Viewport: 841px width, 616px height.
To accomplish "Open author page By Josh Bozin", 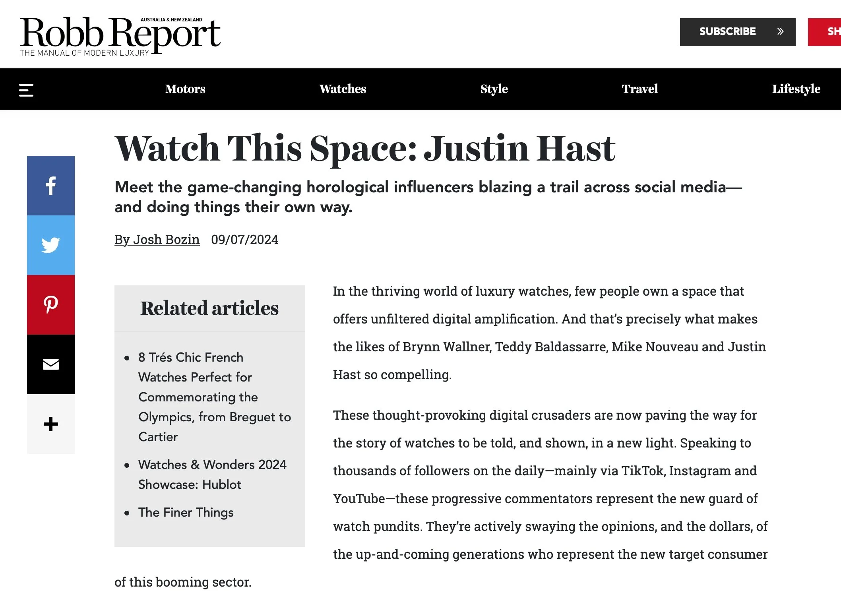I will point(157,240).
